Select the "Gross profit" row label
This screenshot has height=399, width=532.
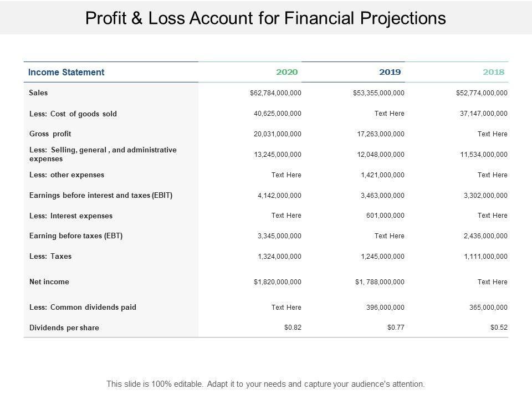coord(50,134)
